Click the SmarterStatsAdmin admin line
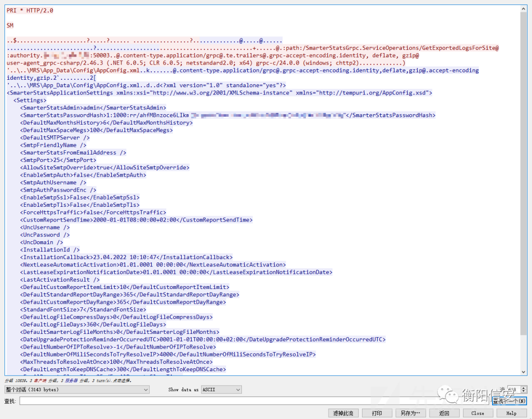This screenshot has height=419, width=532. tap(93, 108)
